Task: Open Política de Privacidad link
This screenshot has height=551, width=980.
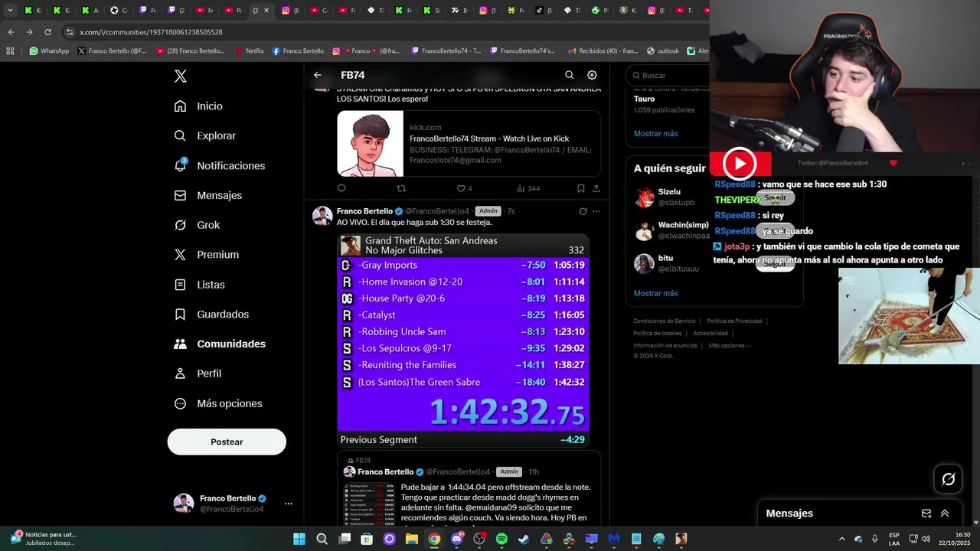Action: click(734, 321)
